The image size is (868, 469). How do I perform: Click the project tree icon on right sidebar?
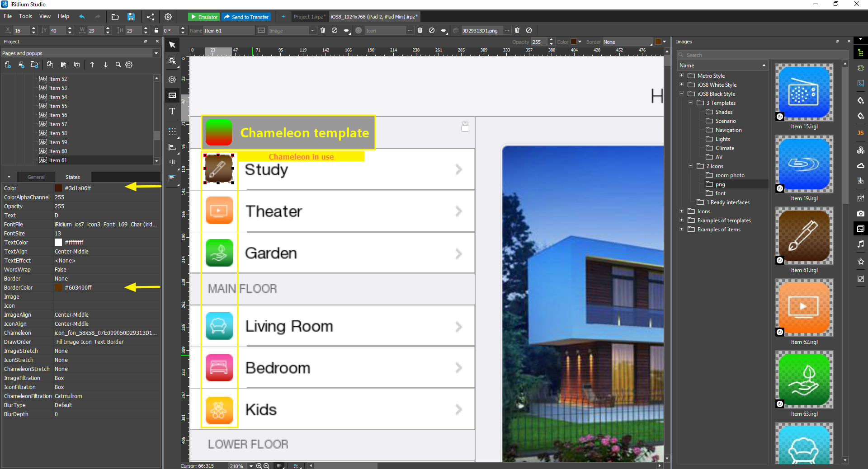[861, 52]
